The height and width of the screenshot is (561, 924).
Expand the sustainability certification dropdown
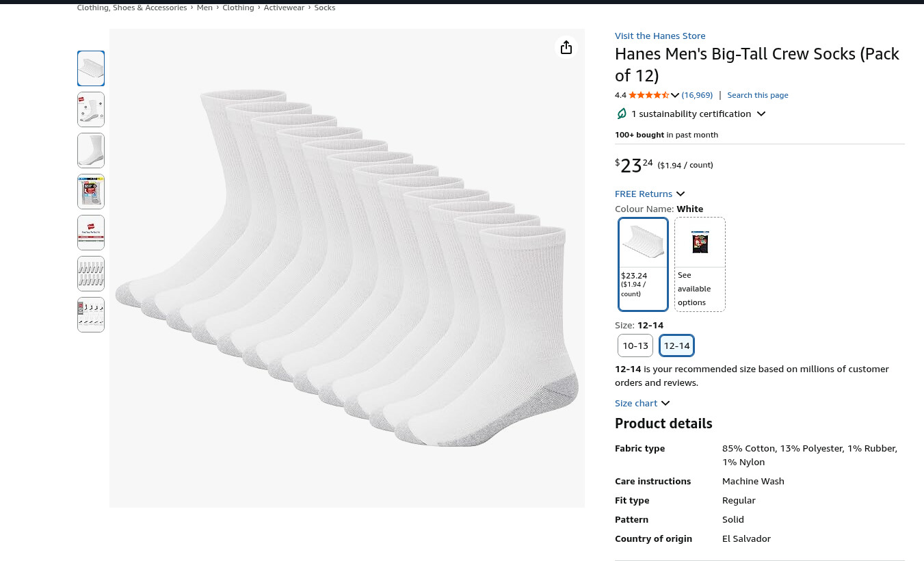pos(761,114)
